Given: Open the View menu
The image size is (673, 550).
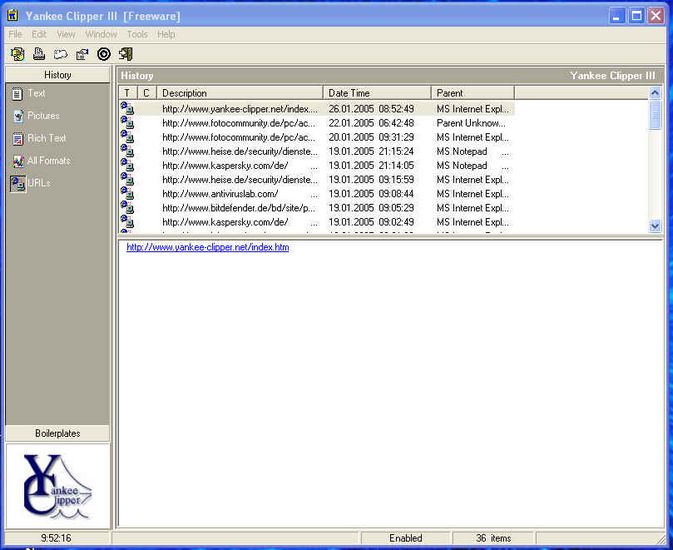Looking at the screenshot, I should click(x=66, y=34).
